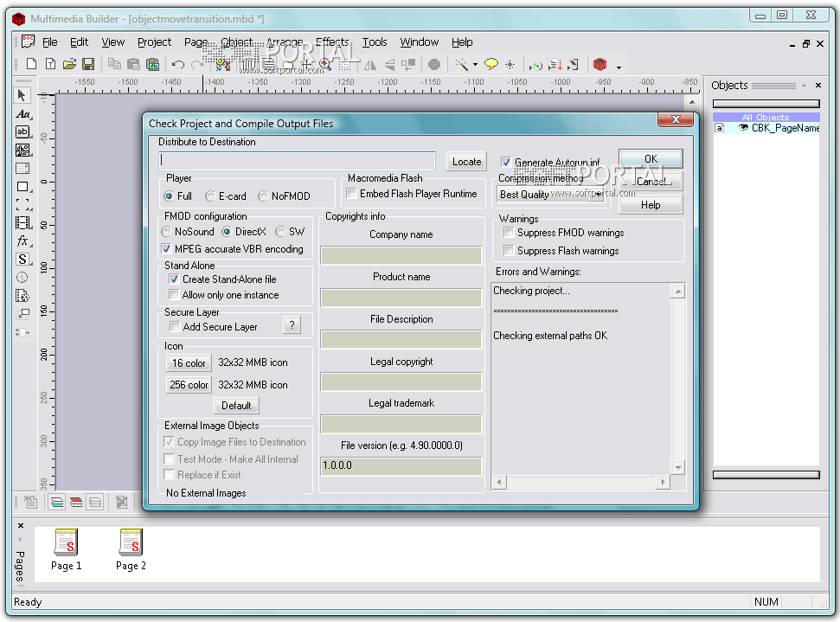840x622 pixels.
Task: Open the Edit menu
Action: click(x=79, y=42)
